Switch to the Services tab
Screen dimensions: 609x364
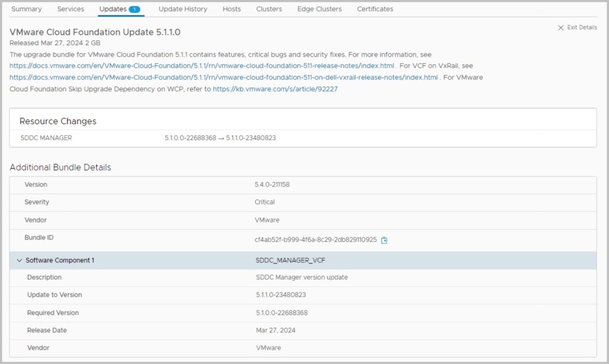tap(71, 9)
